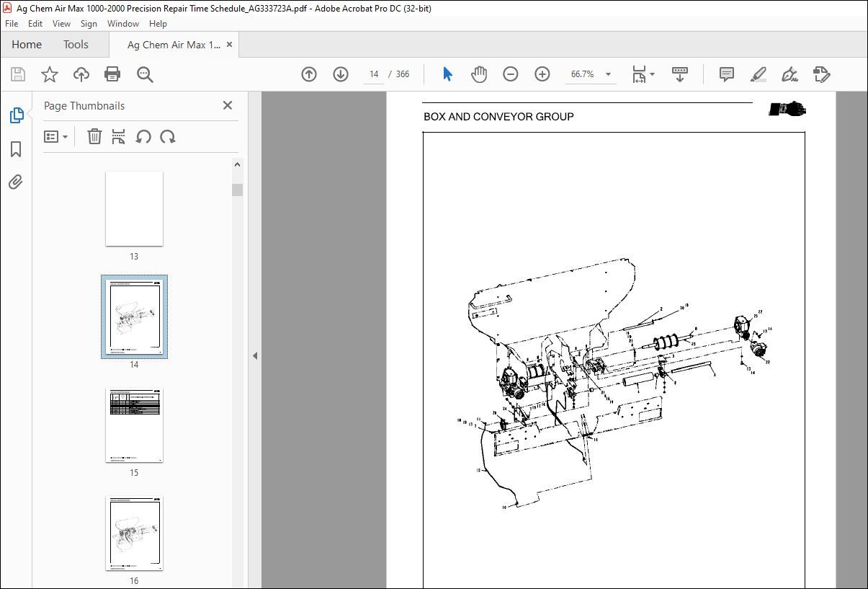Rotate page clockwise in thumbnails panel
The image size is (868, 589).
tap(168, 136)
